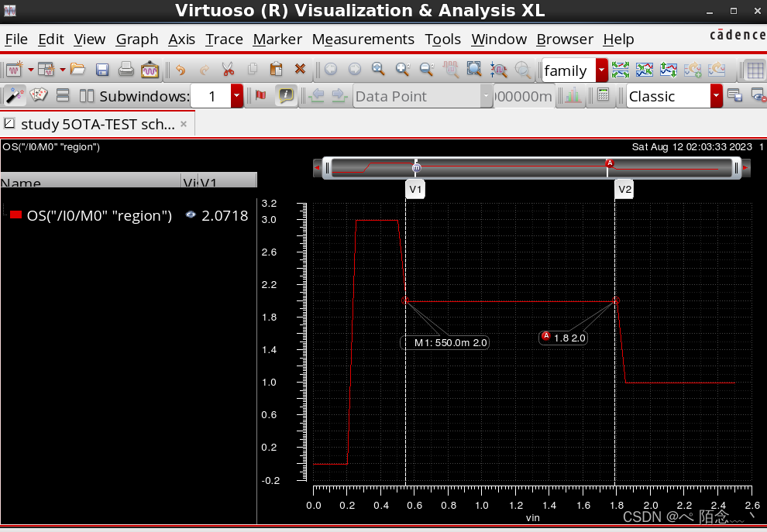This screenshot has width=767, height=532.
Task: Open the Marker menu
Action: [x=277, y=39]
